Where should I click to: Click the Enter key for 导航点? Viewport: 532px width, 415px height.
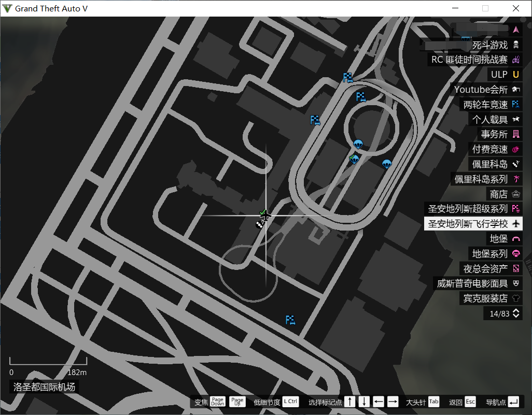pyautogui.click(x=514, y=402)
